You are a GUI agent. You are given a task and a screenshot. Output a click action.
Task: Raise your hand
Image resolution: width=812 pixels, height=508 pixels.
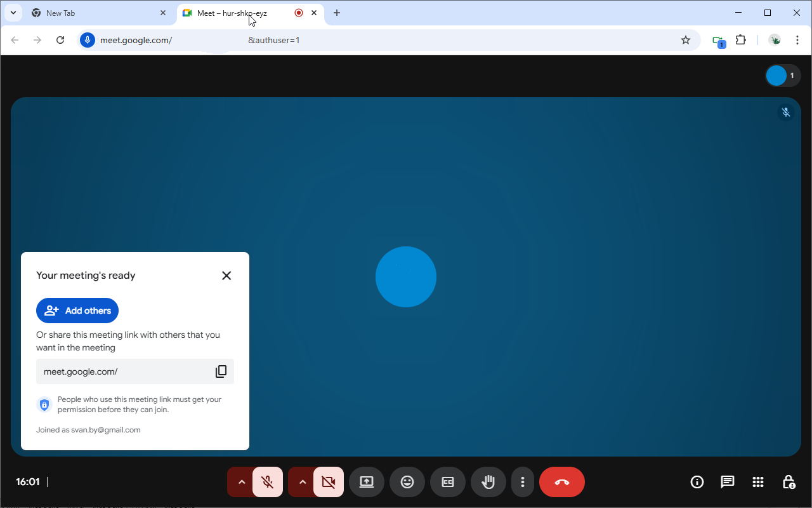pos(488,482)
